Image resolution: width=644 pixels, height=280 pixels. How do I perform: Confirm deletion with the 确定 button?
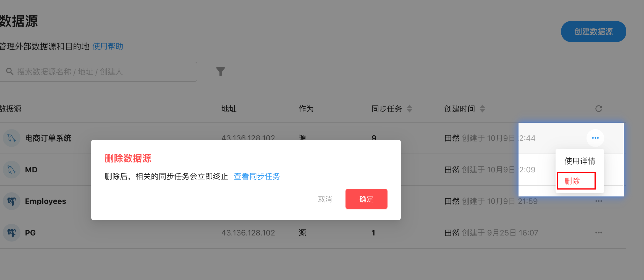366,199
